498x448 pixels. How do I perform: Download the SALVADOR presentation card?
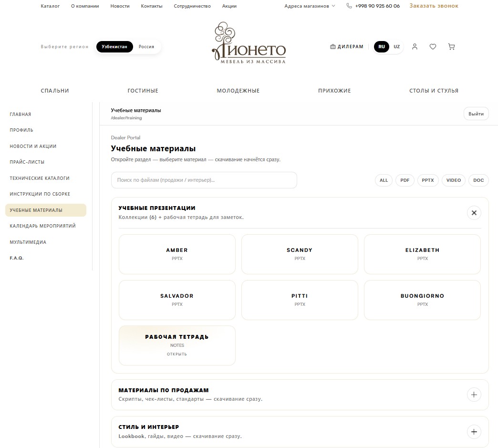point(177,300)
